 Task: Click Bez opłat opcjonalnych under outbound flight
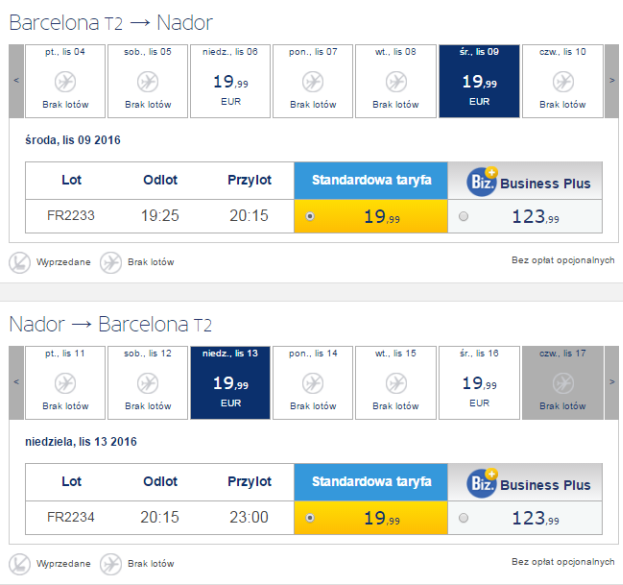point(562,261)
